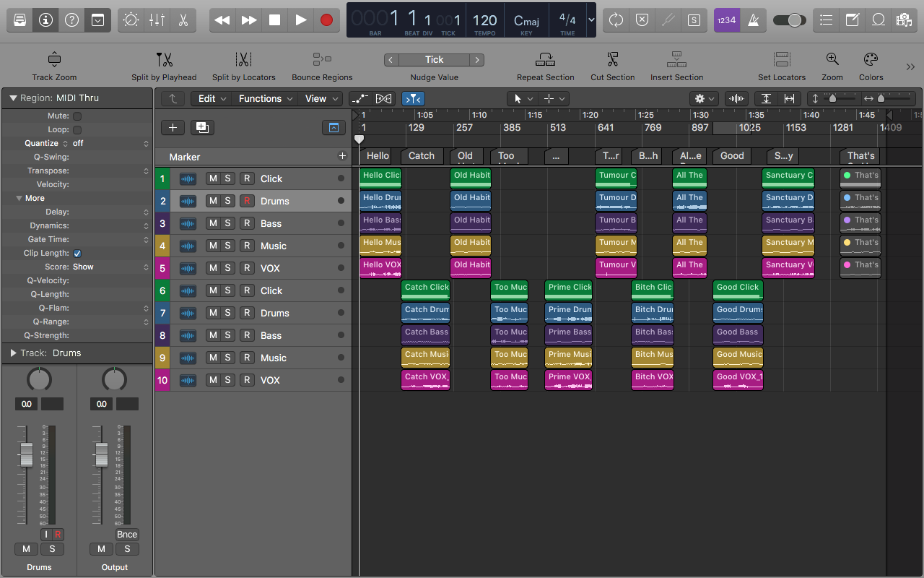Mute the Bass track 3

point(213,223)
